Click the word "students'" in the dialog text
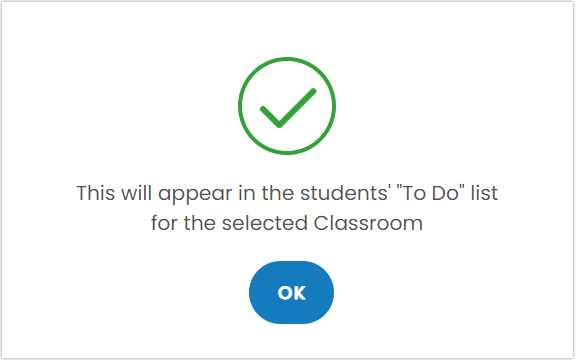 [x=345, y=192]
